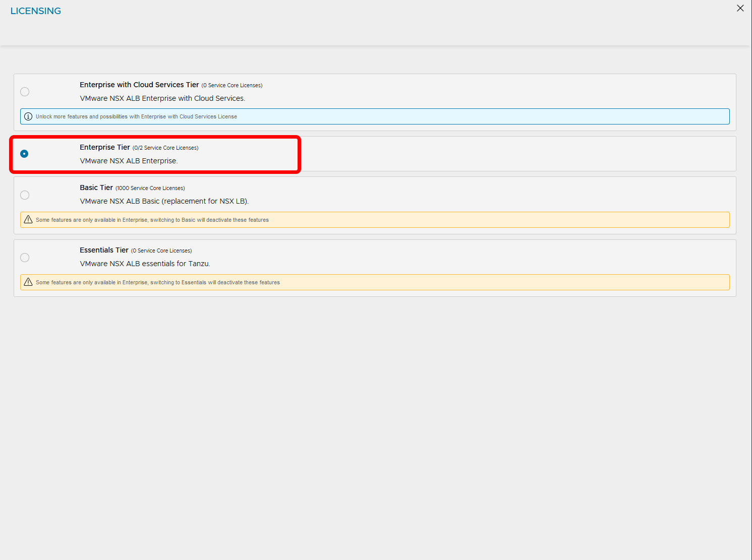Click the 'VMware NSX ALB Enterprise.' description
The image size is (752, 560).
129,161
